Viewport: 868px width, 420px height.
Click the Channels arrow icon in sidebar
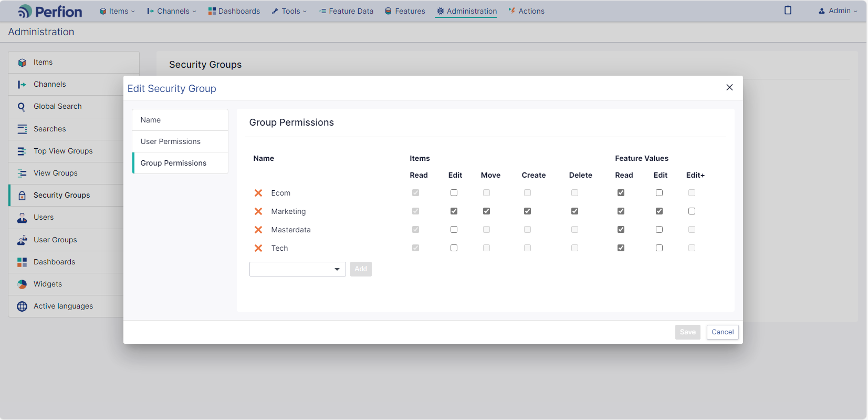(22, 85)
